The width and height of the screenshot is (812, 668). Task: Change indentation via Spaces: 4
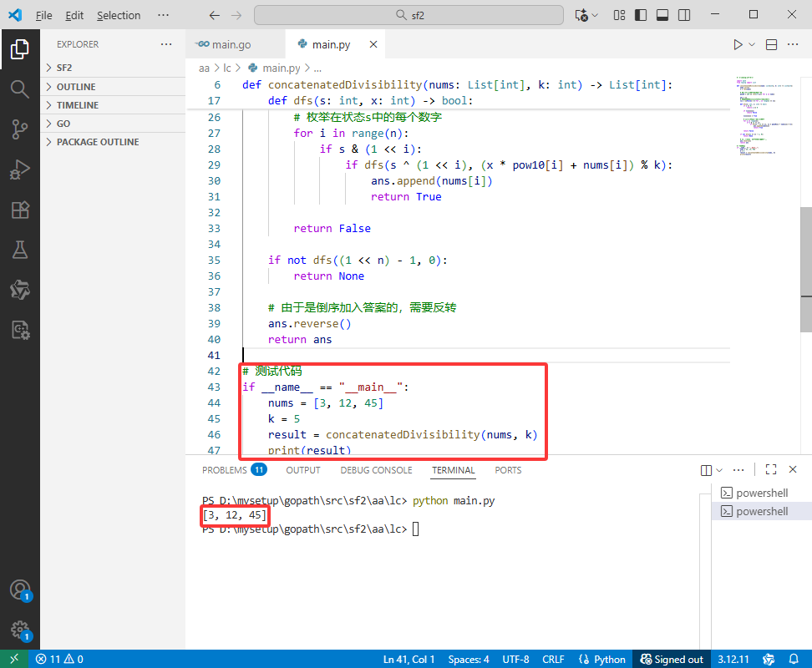pos(468,659)
